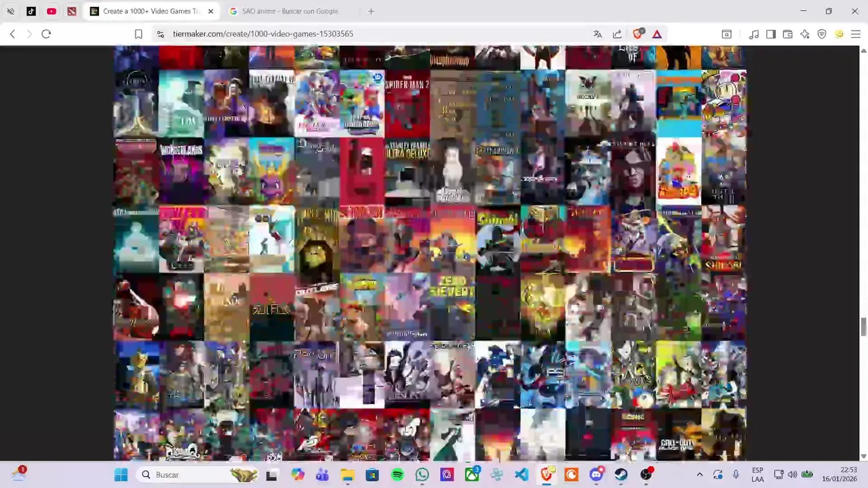The height and width of the screenshot is (488, 868).
Task: Click the translate page icon
Action: coord(597,34)
